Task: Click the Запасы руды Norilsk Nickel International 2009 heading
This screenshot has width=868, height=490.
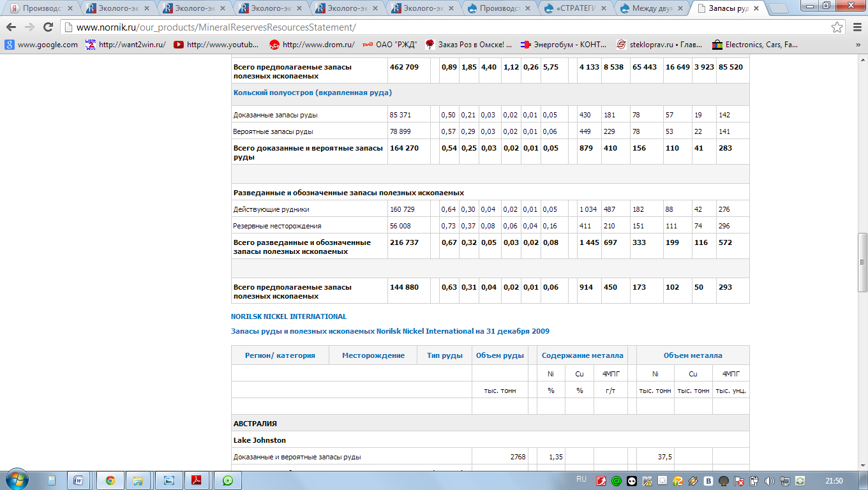Action: pos(390,331)
